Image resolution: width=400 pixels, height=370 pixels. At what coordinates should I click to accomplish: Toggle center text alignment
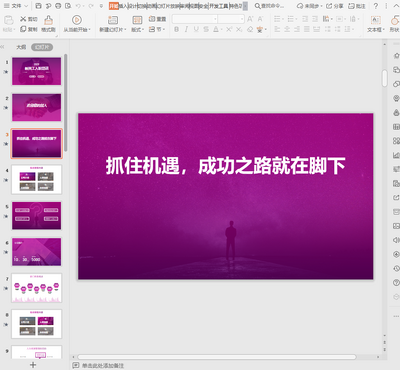287,29
